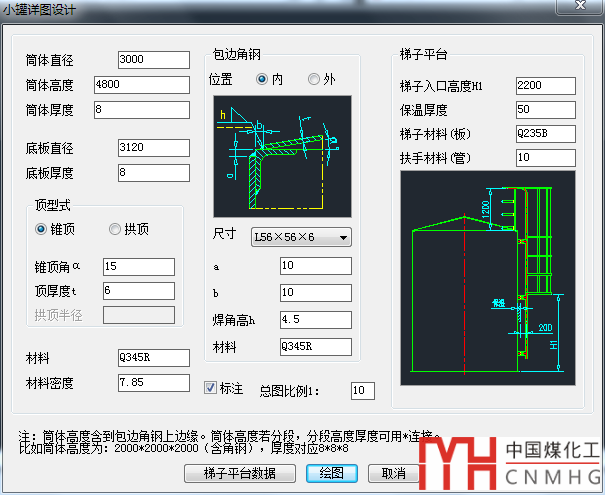Close the 小罐详图设计 dialog window
This screenshot has width=605, height=495.
point(580,10)
